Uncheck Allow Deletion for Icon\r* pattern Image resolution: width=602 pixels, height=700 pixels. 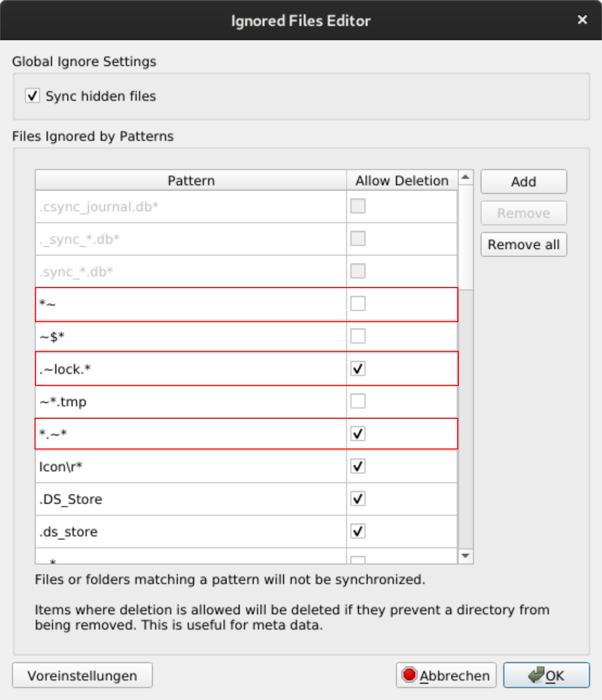tap(358, 466)
